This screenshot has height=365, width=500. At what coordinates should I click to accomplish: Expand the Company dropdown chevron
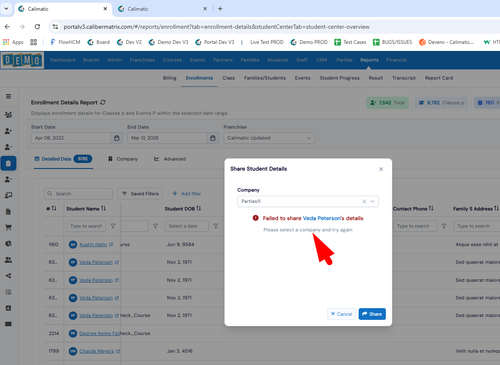(372, 201)
